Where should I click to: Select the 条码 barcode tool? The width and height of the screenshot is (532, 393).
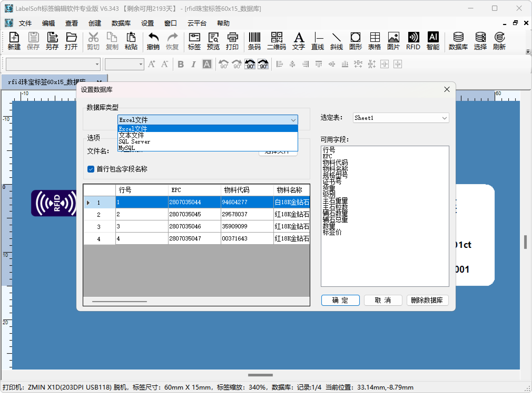[x=254, y=41]
